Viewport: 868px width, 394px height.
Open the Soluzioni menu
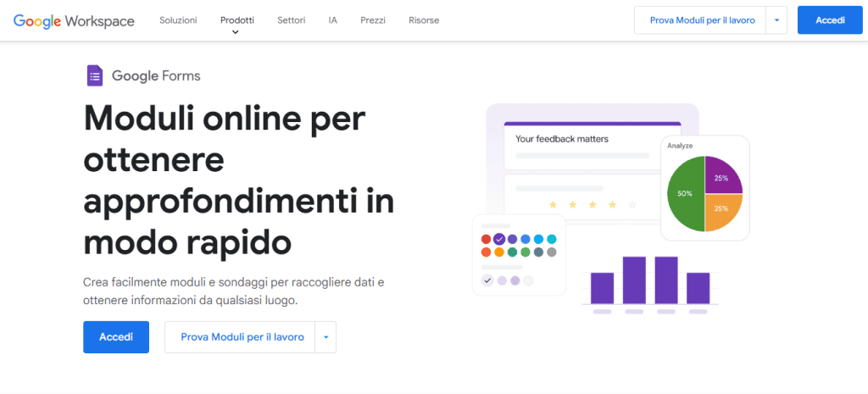pos(178,20)
